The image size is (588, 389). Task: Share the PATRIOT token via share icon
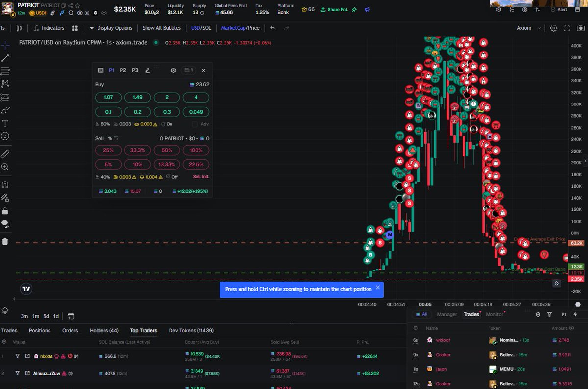71,5
